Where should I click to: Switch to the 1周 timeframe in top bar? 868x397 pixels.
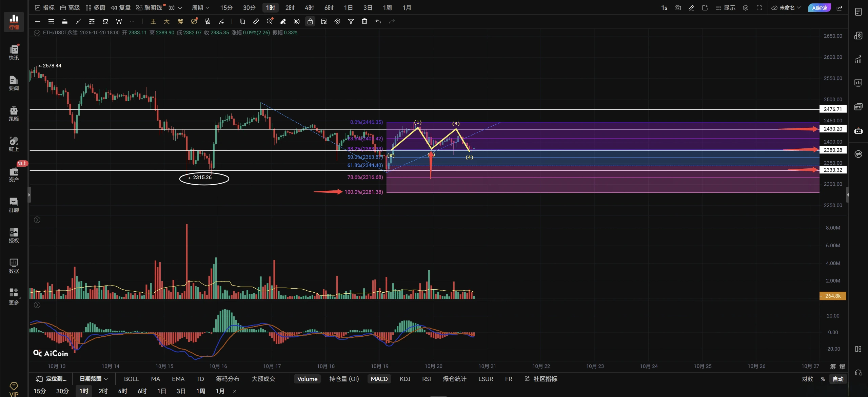387,7
